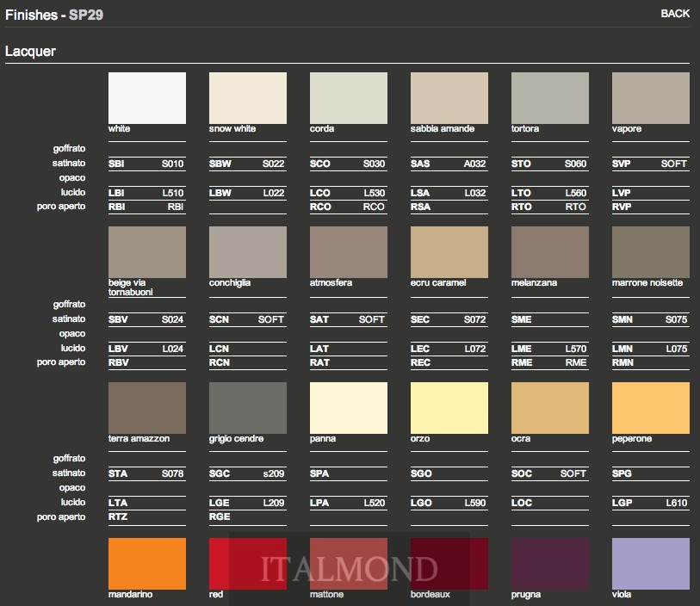Choose the peperone swatch
700x606 pixels.
[651, 408]
